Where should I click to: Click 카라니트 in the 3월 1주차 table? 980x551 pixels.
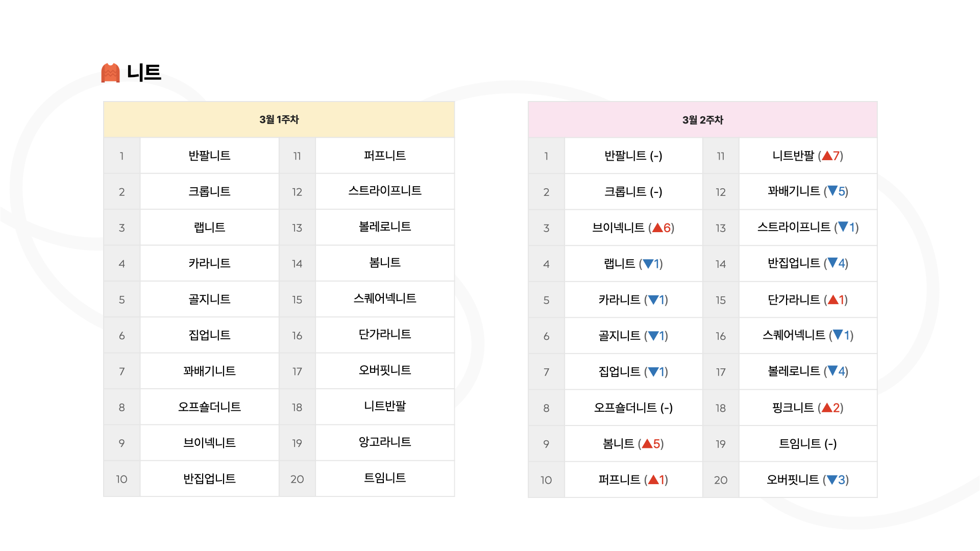coord(209,263)
